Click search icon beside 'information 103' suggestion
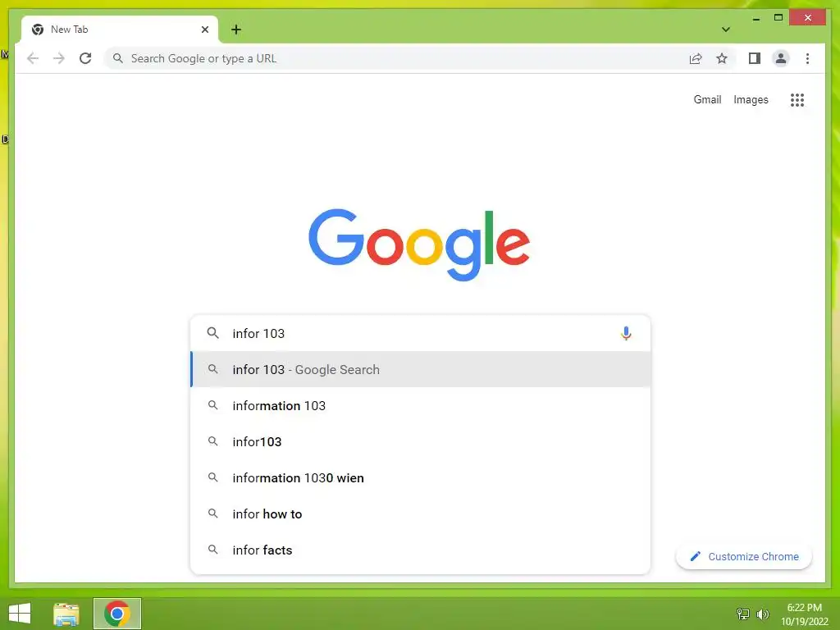This screenshot has width=840, height=630. (x=212, y=405)
